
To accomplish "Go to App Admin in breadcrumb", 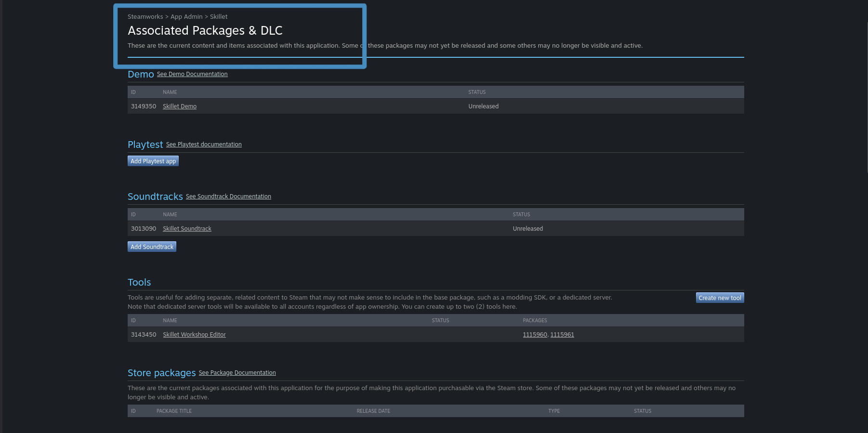I will [186, 17].
